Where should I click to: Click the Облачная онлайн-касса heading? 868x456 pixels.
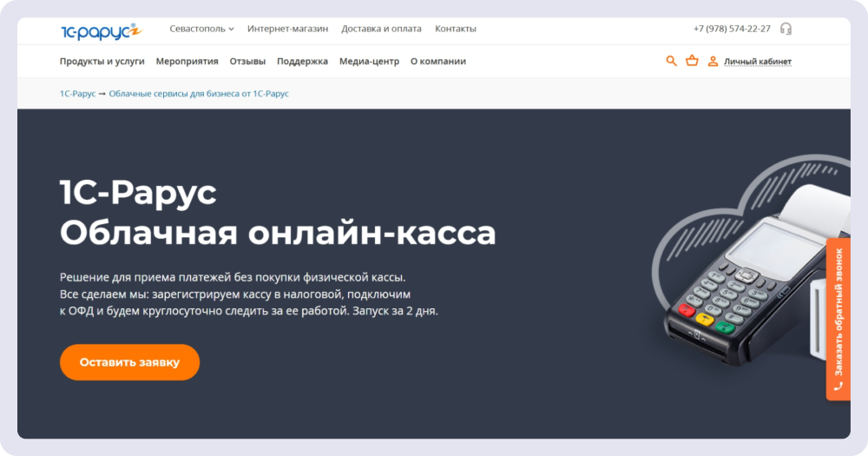coord(278,233)
